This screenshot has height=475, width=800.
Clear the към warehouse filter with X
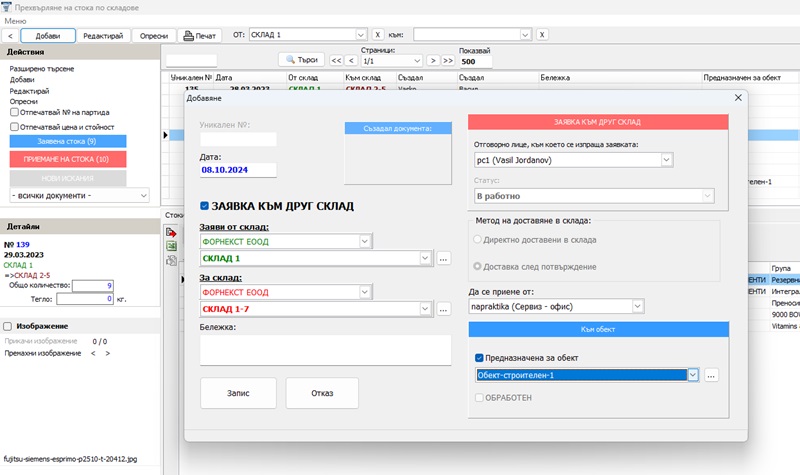pos(542,35)
